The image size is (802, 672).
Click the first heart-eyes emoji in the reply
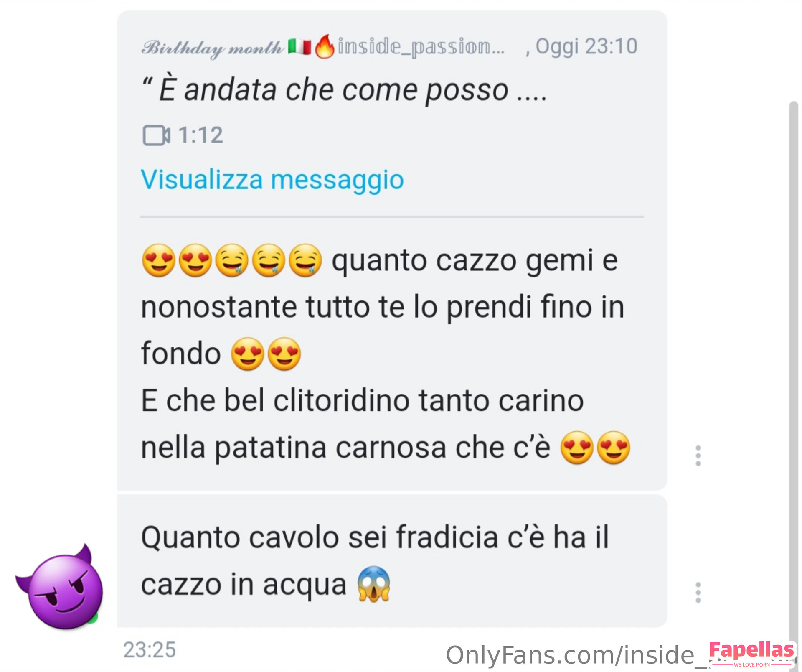[158, 260]
